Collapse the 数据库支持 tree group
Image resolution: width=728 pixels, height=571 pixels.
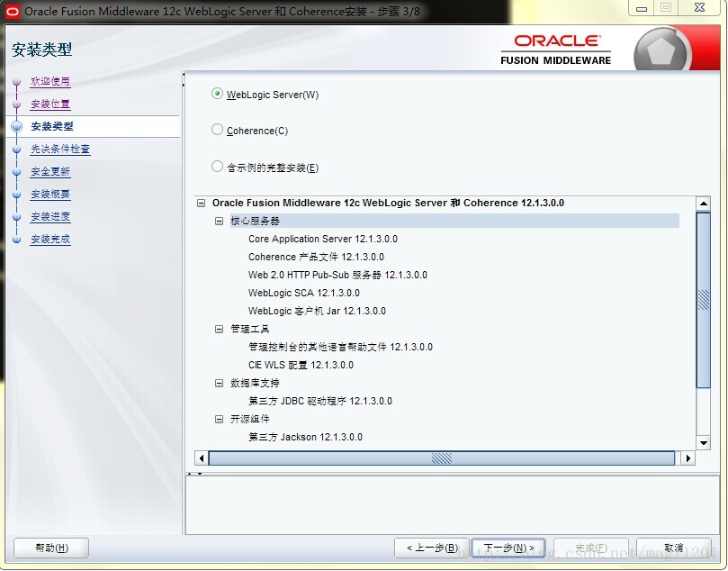(x=220, y=384)
